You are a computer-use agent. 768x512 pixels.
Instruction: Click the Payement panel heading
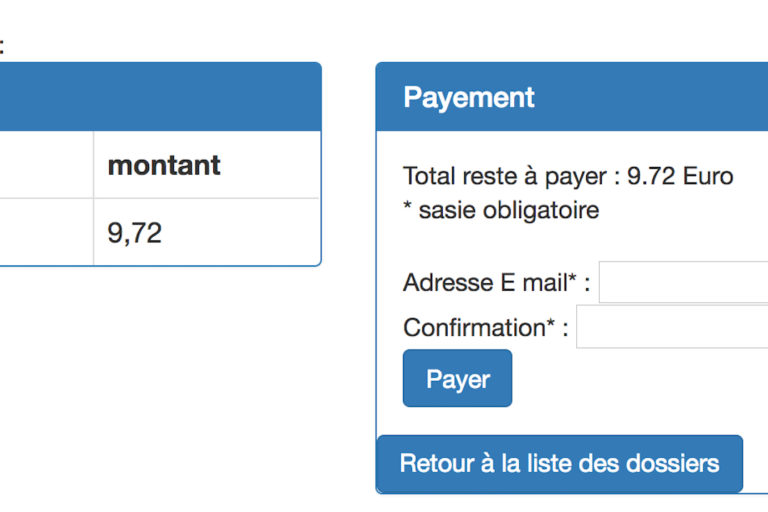point(469,97)
